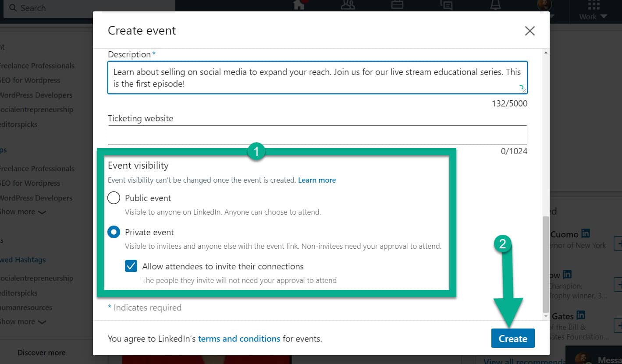622x364 pixels.
Task: Open the Learn more link
Action: tap(317, 180)
